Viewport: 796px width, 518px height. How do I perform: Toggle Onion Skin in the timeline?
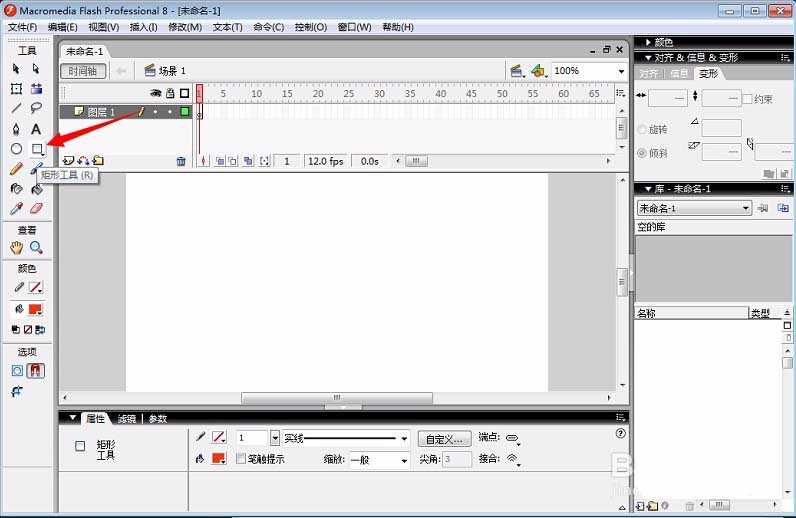(x=220, y=161)
